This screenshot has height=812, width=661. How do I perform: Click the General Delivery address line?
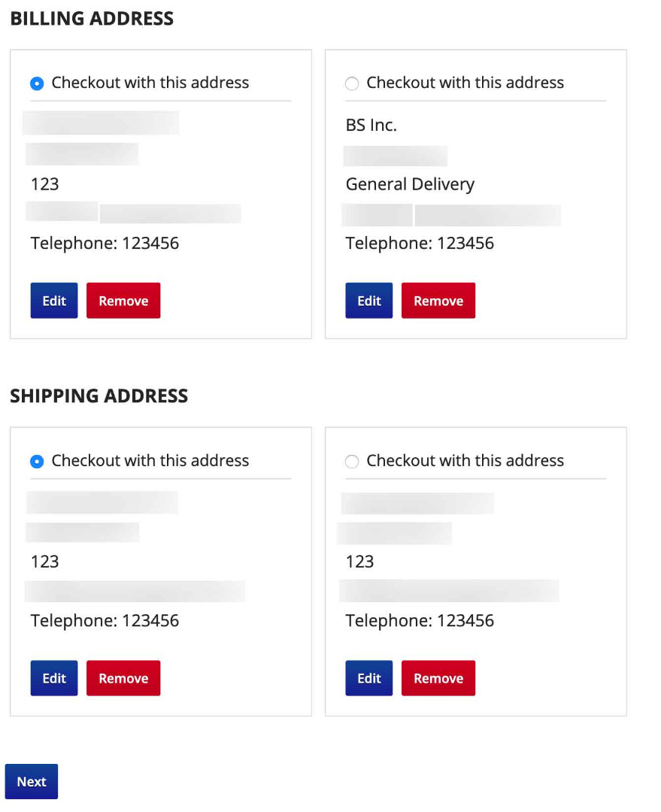click(x=410, y=184)
